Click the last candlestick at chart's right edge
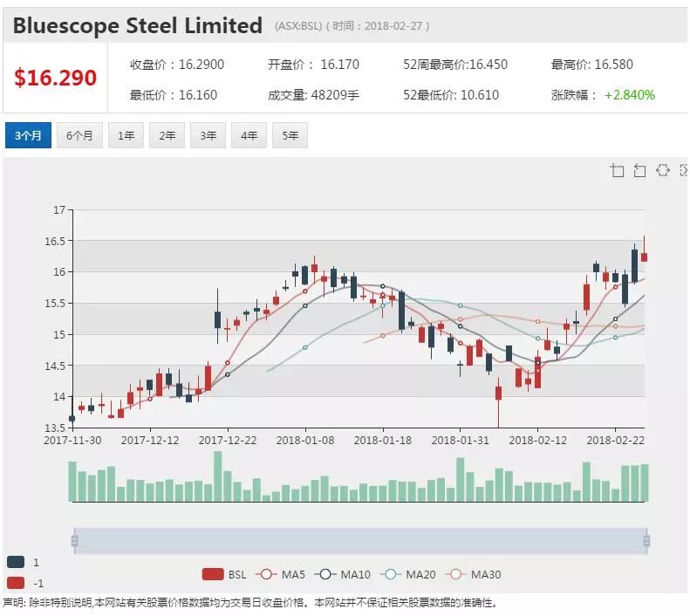The width and height of the screenshot is (690, 616). pyautogui.click(x=645, y=257)
